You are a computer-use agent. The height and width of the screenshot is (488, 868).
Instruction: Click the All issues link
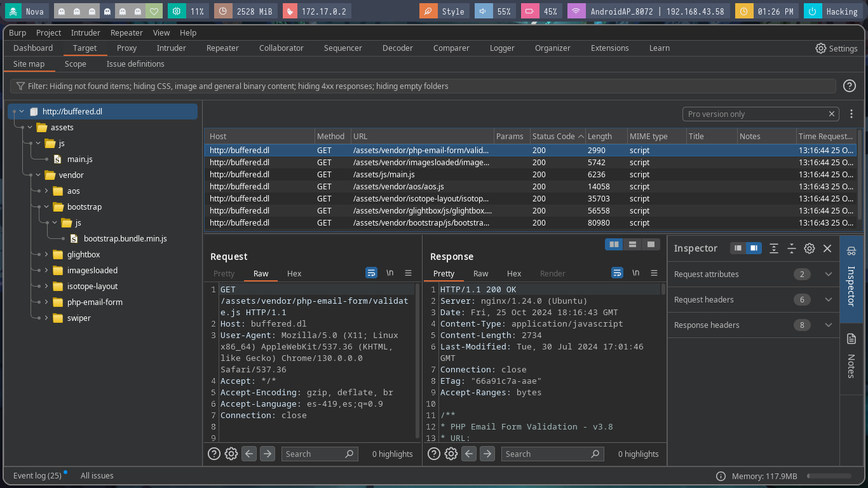click(x=97, y=476)
